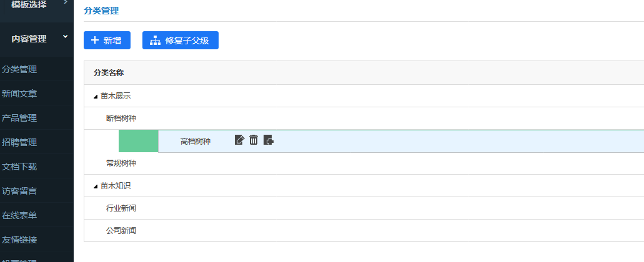
Task: Open 招聘管理 sidebar item
Action: coord(19,142)
